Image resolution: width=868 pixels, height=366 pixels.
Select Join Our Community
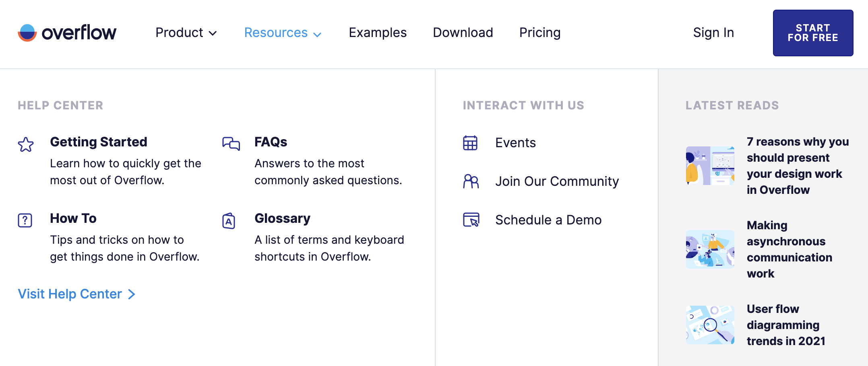(557, 181)
